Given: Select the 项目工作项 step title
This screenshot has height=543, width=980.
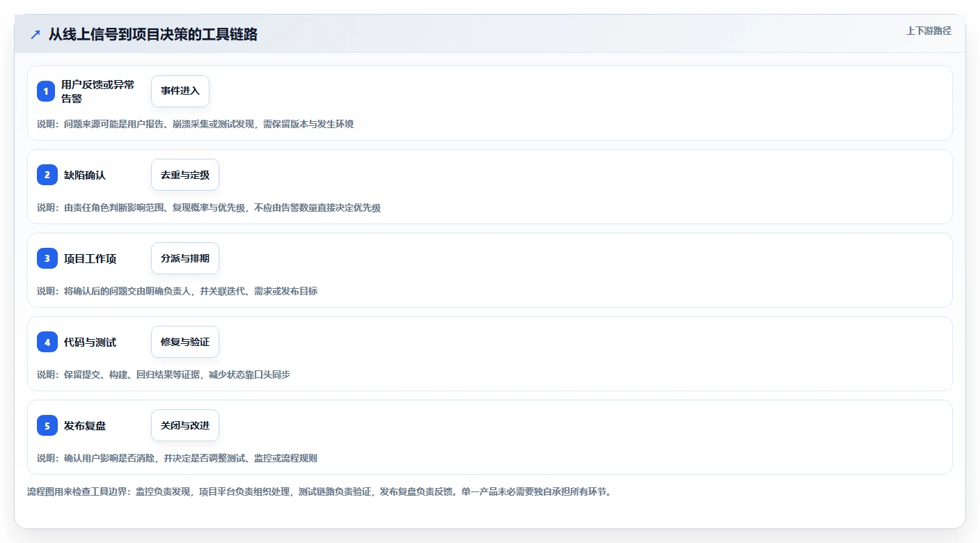Looking at the screenshot, I should click(x=90, y=258).
